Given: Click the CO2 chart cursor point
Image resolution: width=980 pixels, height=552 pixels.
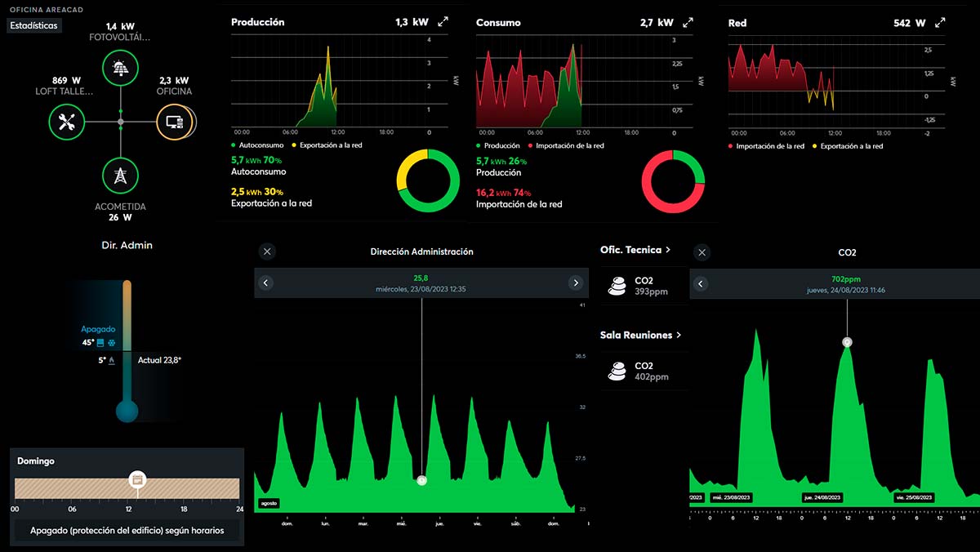Looking at the screenshot, I should 847,342.
